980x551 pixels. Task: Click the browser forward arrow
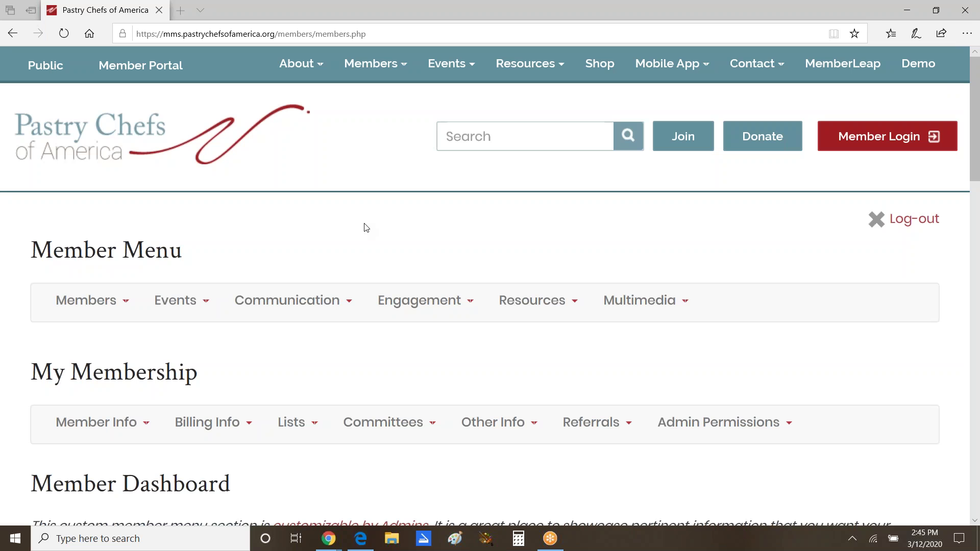pos(38,34)
